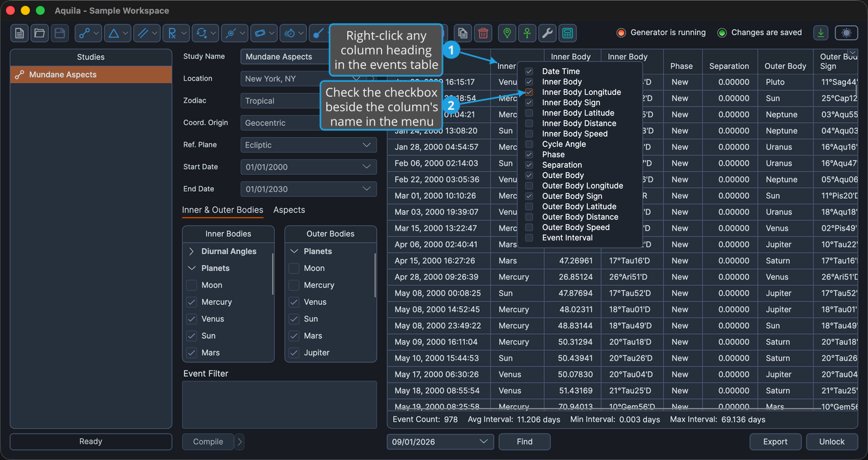Click the Ready status button
Viewport: 868px width, 460px height.
[x=91, y=442]
